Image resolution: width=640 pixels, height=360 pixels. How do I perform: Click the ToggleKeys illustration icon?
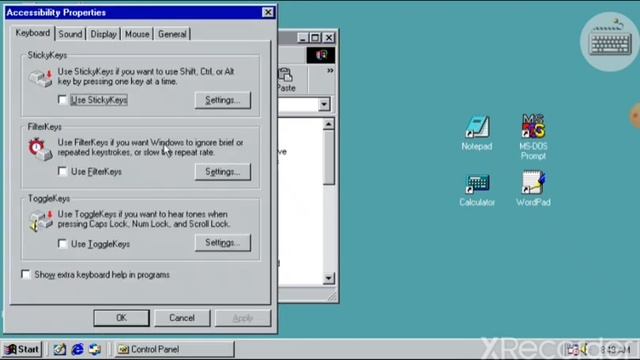pyautogui.click(x=41, y=221)
